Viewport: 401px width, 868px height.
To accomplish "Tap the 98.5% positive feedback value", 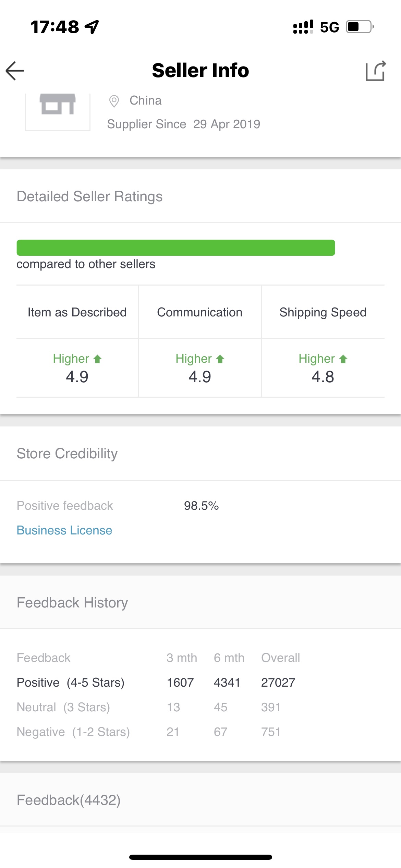I will pyautogui.click(x=201, y=506).
